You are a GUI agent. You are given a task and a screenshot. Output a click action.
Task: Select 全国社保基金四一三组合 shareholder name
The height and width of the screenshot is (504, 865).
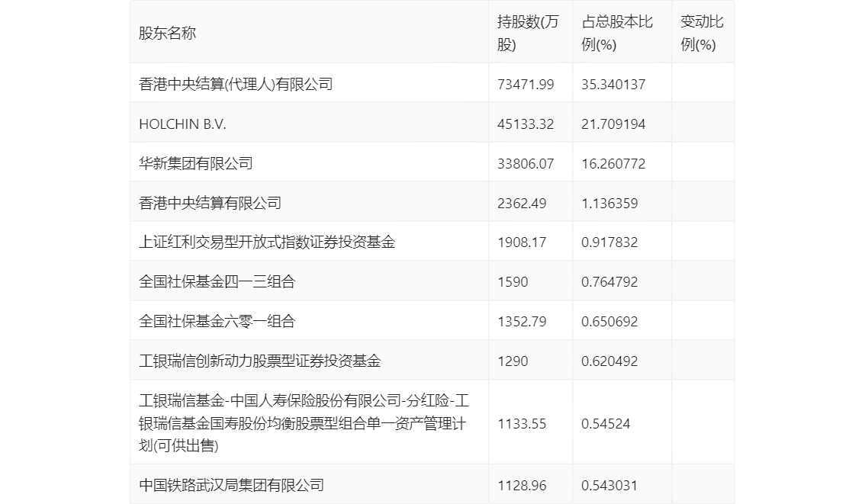[x=217, y=282]
